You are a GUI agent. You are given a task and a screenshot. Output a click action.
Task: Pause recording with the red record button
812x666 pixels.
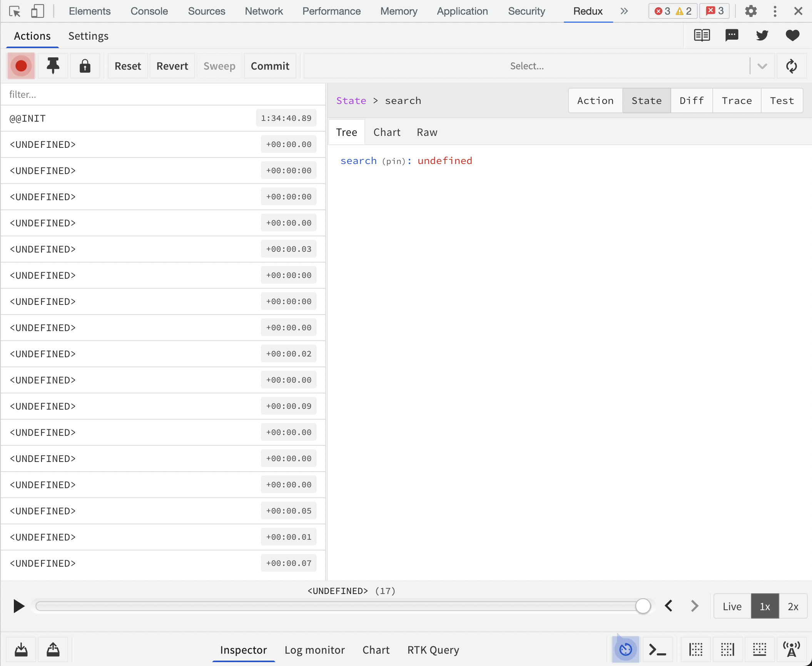pos(21,66)
